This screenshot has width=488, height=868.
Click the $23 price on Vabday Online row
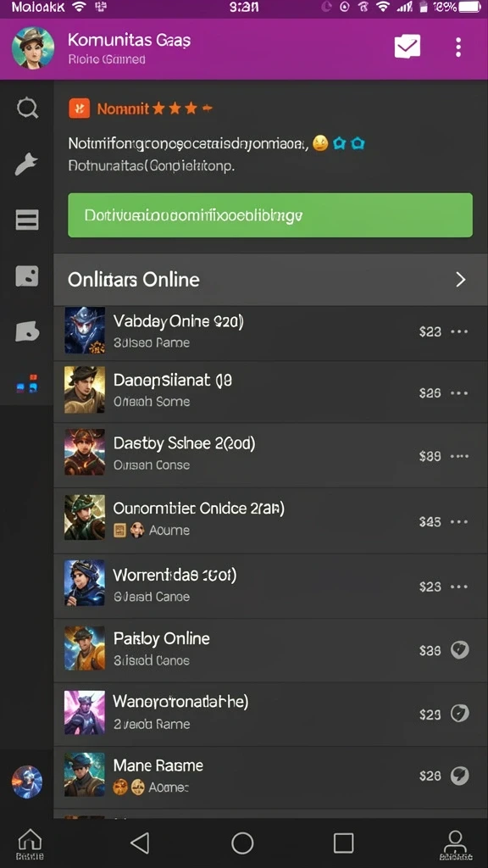(430, 331)
